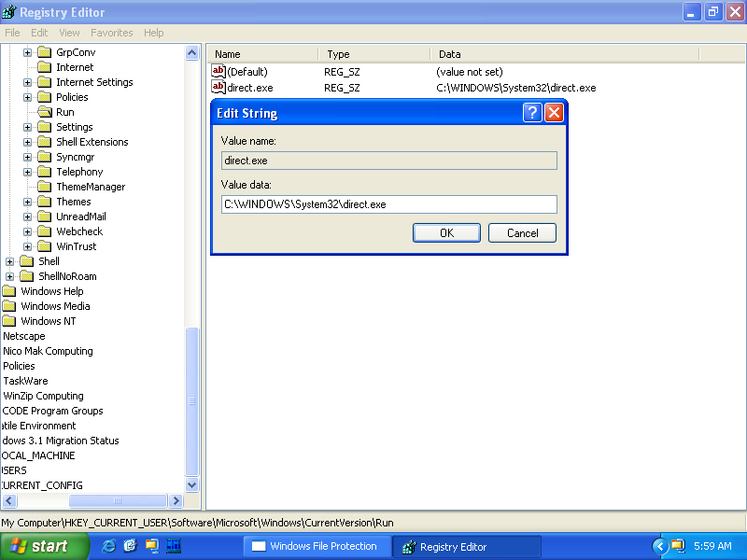Click the tree pane scroll down arrow

[x=192, y=485]
